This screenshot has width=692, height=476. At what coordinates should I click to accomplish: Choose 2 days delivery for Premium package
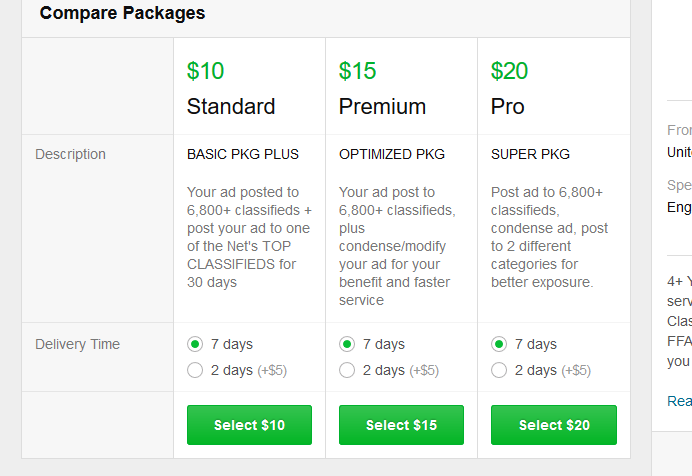(x=347, y=370)
